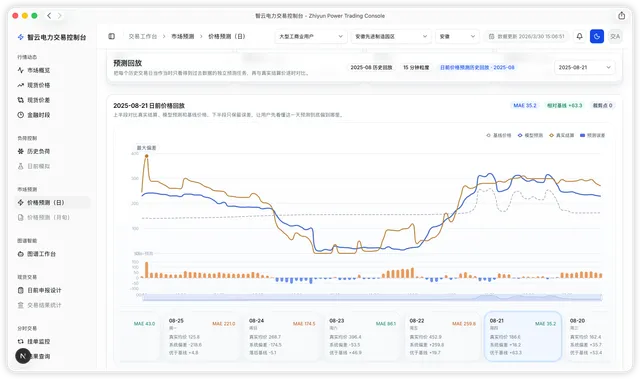Image resolution: width=640 pixels, height=379 pixels.
Task: Toggle the sidebar panel icon
Action: tap(111, 36)
